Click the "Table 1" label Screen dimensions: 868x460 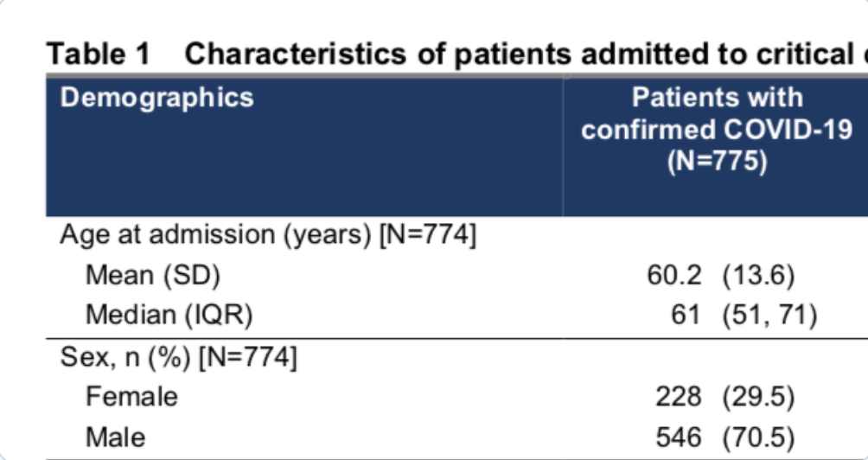(98, 54)
